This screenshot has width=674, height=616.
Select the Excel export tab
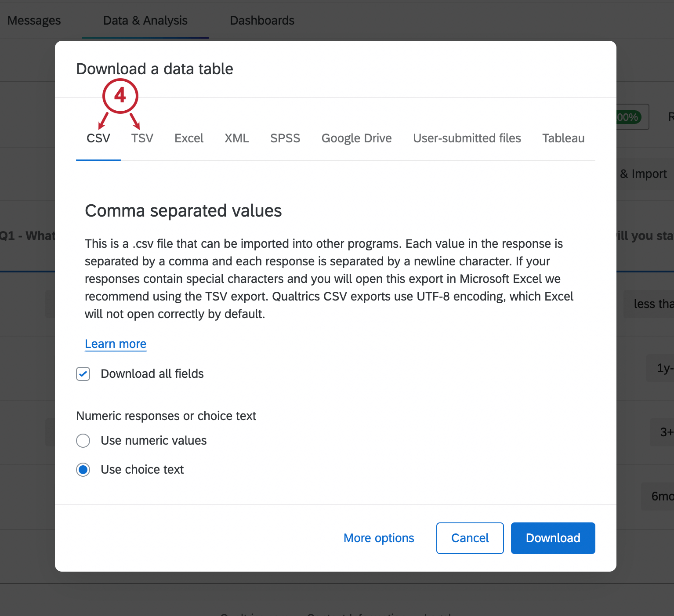point(189,138)
